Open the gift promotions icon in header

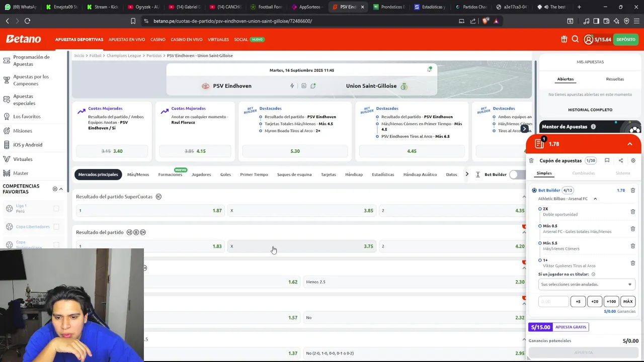point(564,39)
